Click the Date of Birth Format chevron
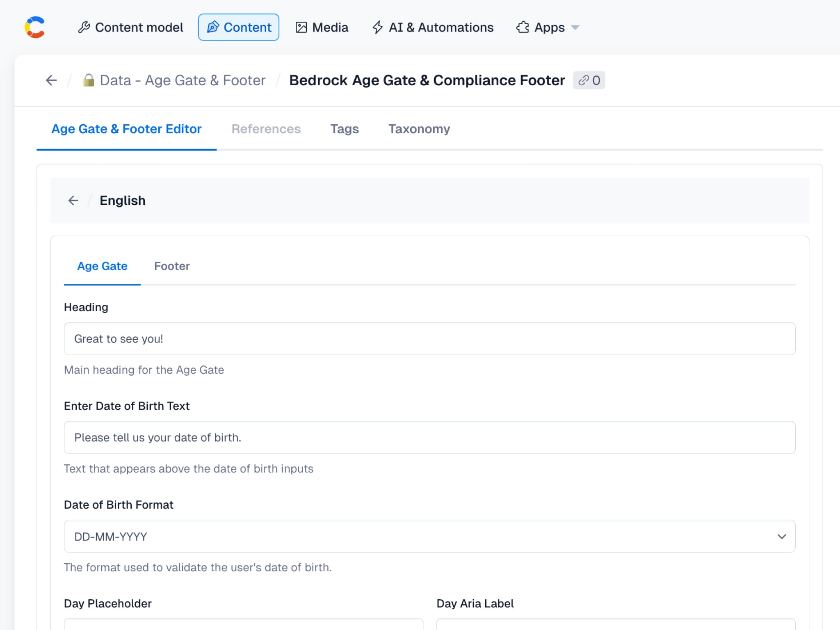Viewport: 840px width, 630px height. coord(782,536)
